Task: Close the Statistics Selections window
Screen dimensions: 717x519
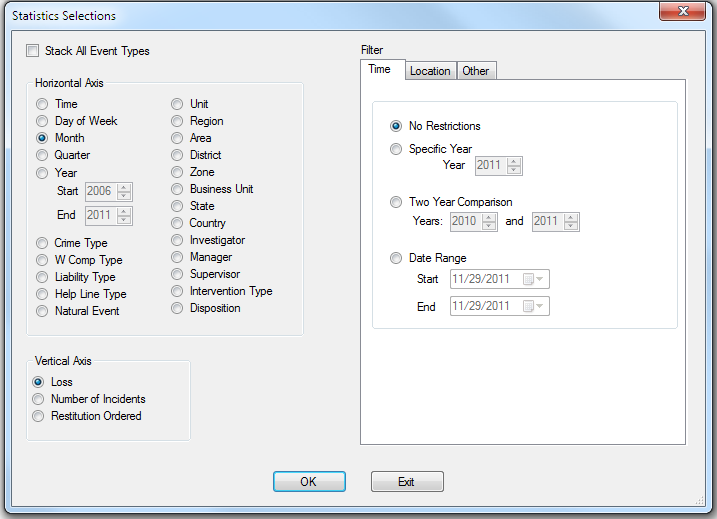Action: pyautogui.click(x=682, y=11)
